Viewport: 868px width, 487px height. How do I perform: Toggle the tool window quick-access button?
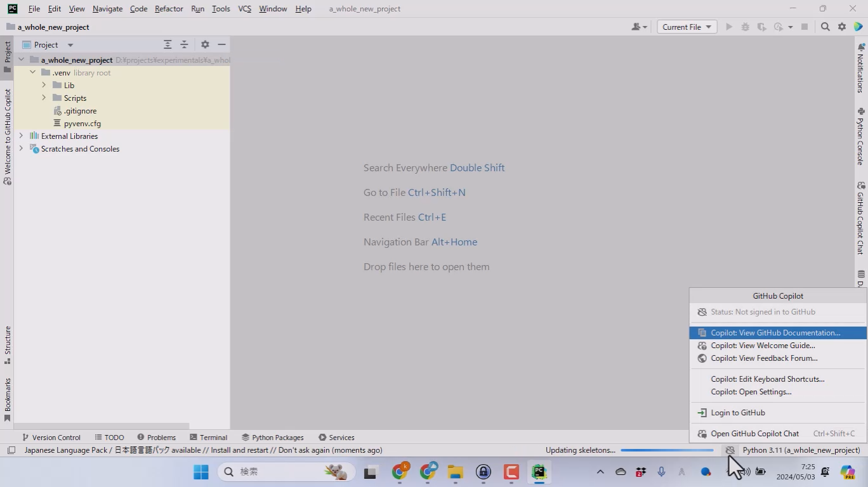(11, 450)
